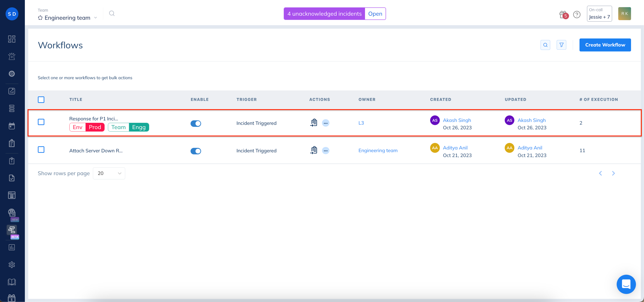The image size is (644, 302).
Task: Open the Response for P1 Inci... workflow title
Action: 94,118
